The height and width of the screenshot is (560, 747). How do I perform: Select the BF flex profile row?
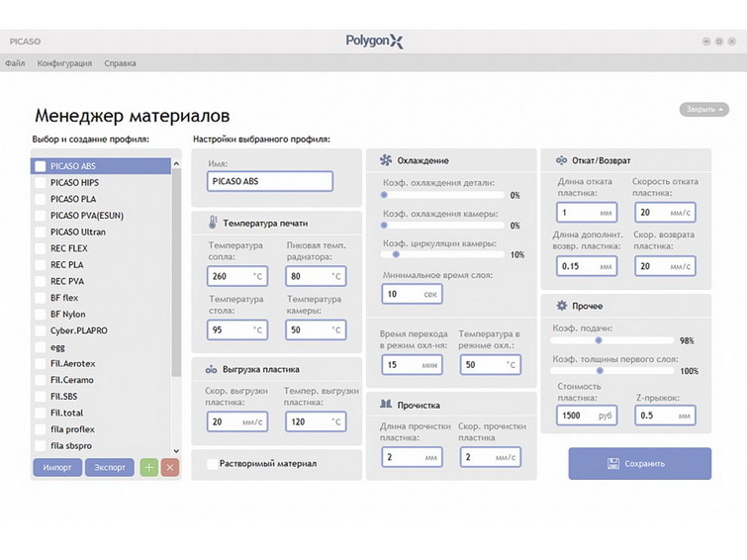click(101, 298)
